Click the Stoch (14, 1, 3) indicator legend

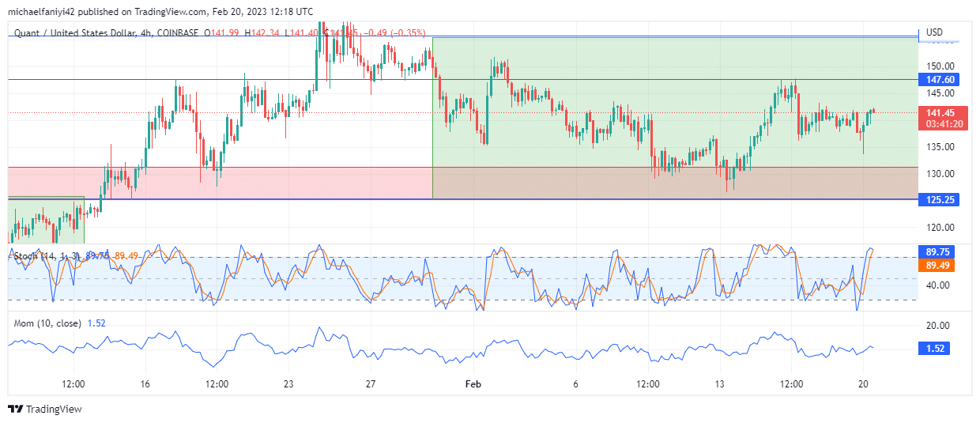(x=48, y=255)
